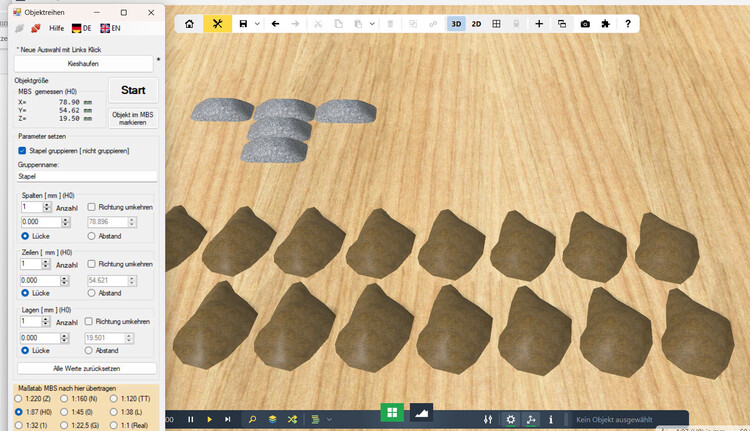The height and width of the screenshot is (431, 750).
Task: Open the dropdown arrow beside the save icon
Action: coord(257,24)
